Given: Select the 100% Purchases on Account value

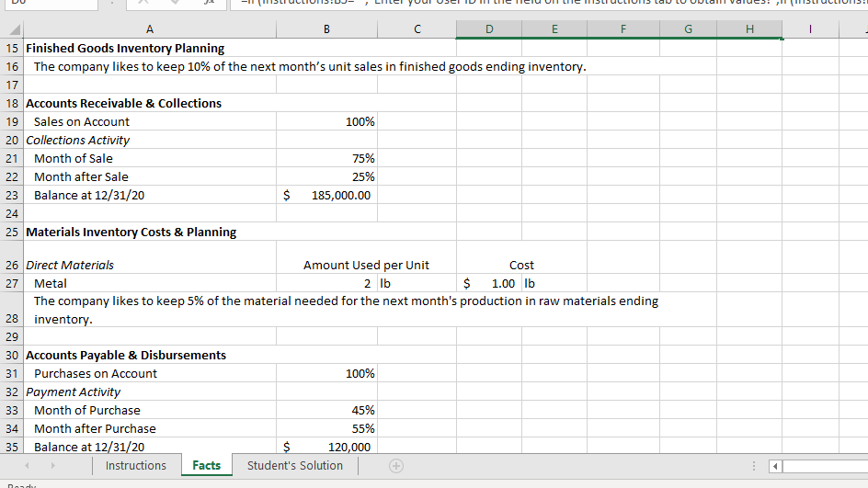Looking at the screenshot, I should pyautogui.click(x=326, y=373).
